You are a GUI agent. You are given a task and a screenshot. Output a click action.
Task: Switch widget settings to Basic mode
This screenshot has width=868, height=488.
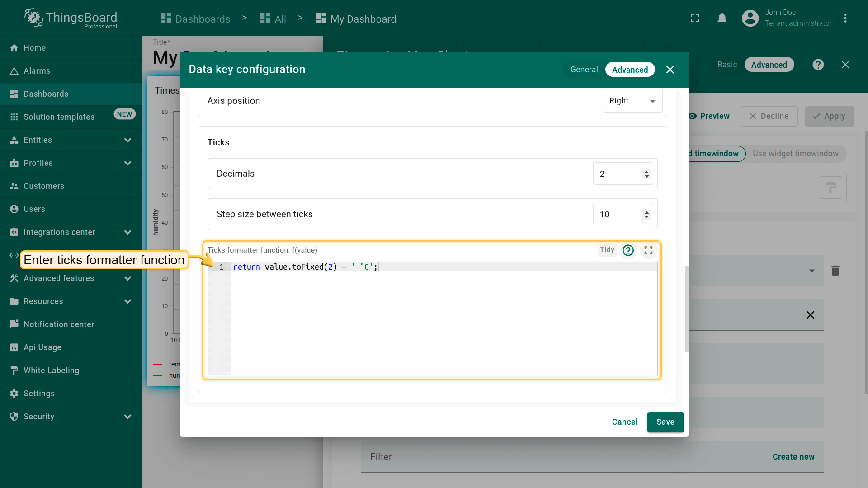pyautogui.click(x=727, y=65)
